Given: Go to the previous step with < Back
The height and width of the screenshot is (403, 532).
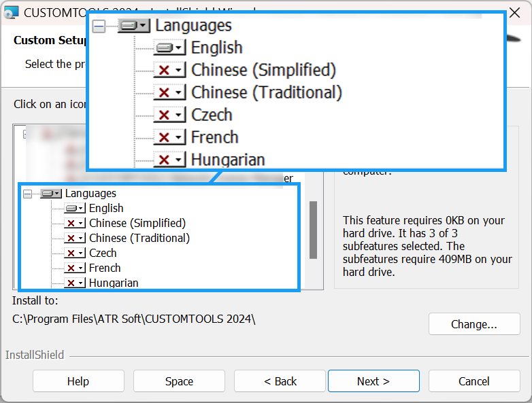Looking at the screenshot, I should click(280, 381).
